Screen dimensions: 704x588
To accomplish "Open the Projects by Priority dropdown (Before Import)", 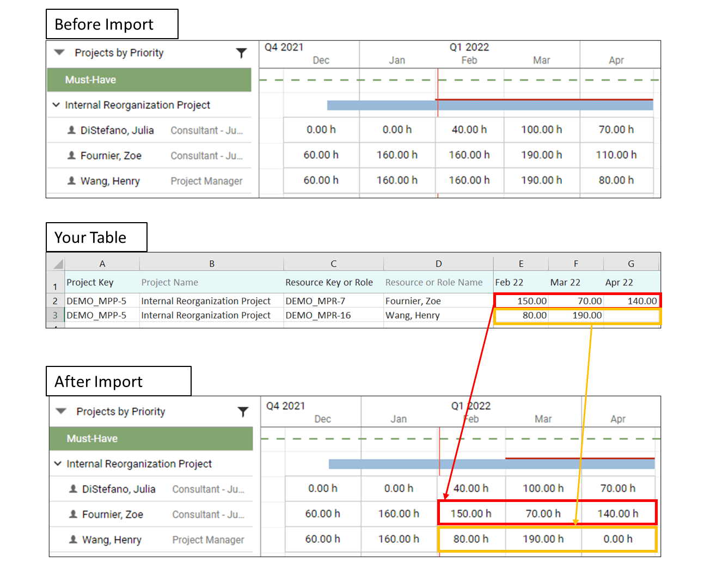I will tap(58, 53).
